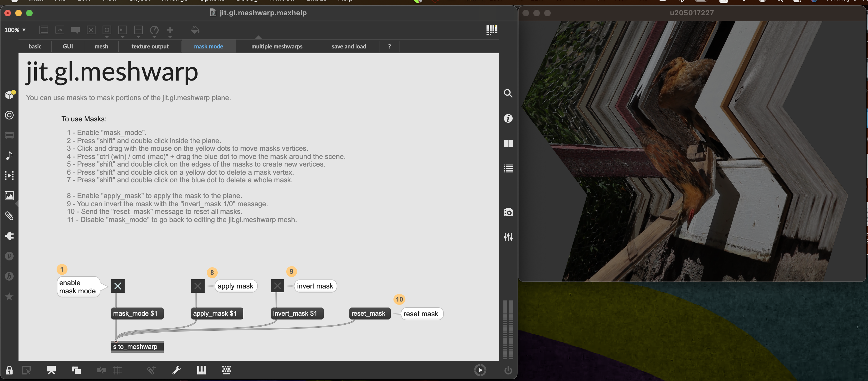Open the wrench debug icon in bottom toolbar
Image resolution: width=868 pixels, height=381 pixels.
(177, 370)
